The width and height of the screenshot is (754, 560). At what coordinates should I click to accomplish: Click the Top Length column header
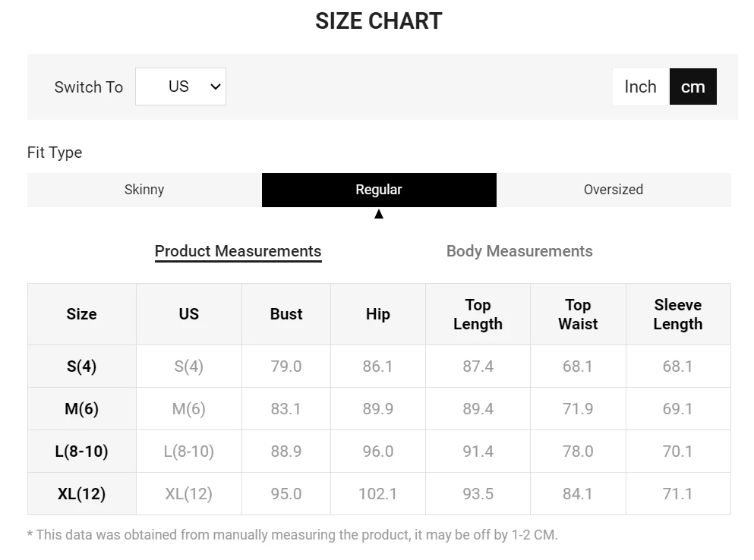point(478,314)
